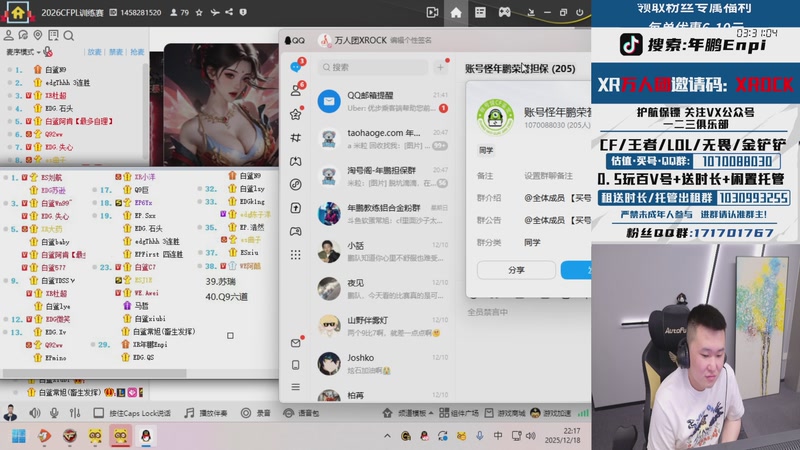Select user 白鲨阿肯【最多自理】 in mic queue
Image resolution: width=800 pixels, height=450 pixels.
tap(79, 121)
